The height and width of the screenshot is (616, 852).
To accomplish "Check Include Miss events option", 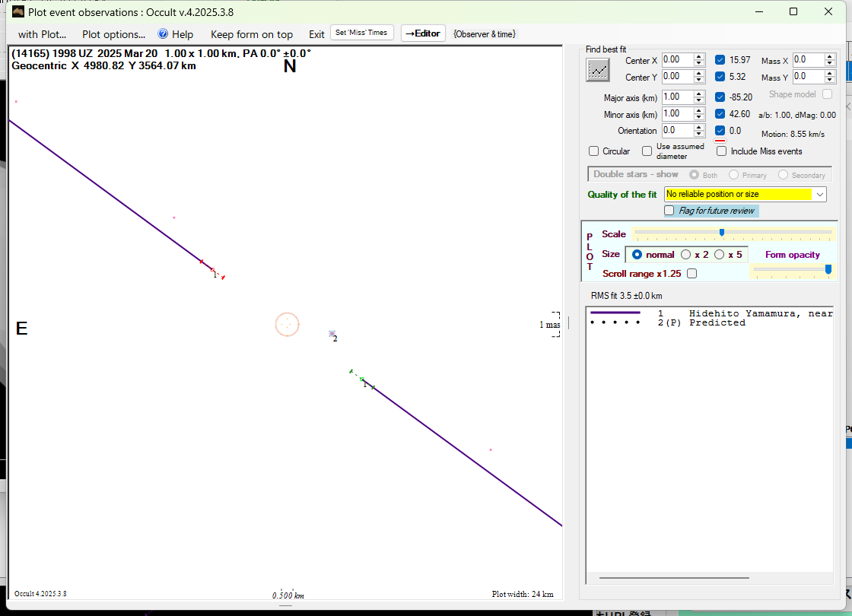I will 721,151.
